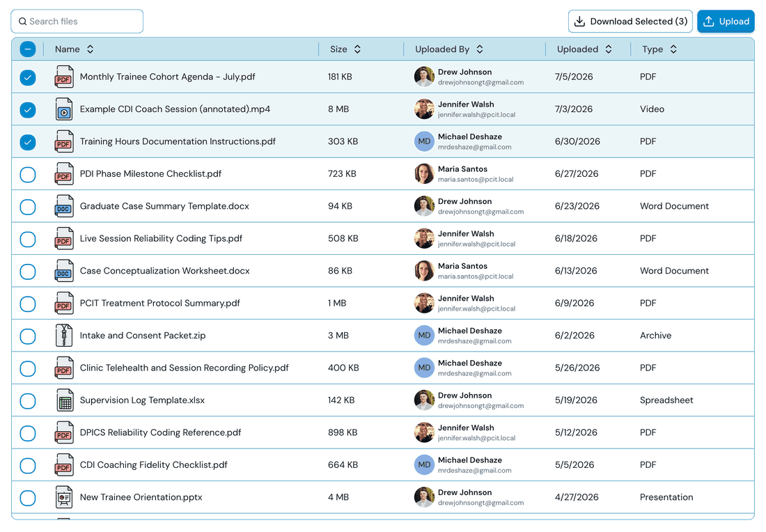766x532 pixels.
Task: Select the PDI Phase Milestone Checklist.pdf checkbox
Action: tap(28, 174)
